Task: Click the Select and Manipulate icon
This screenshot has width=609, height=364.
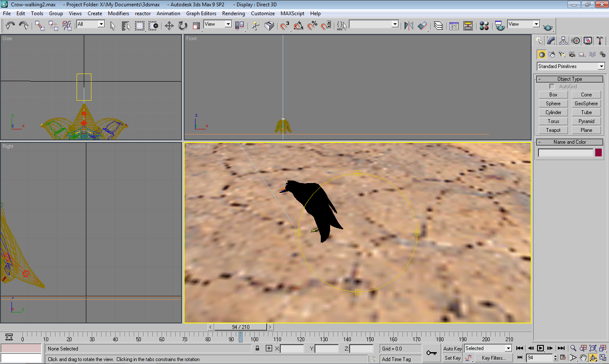Action: 255,26
